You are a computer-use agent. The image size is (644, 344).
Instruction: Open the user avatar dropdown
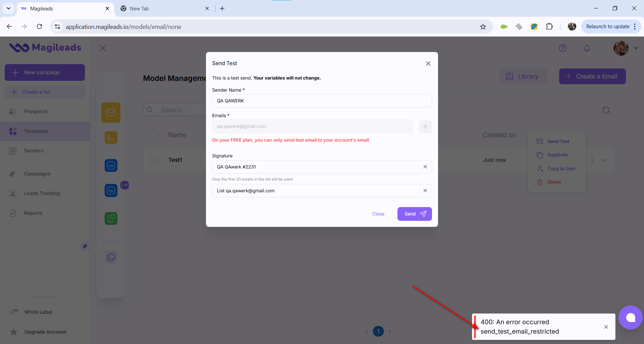click(x=626, y=48)
